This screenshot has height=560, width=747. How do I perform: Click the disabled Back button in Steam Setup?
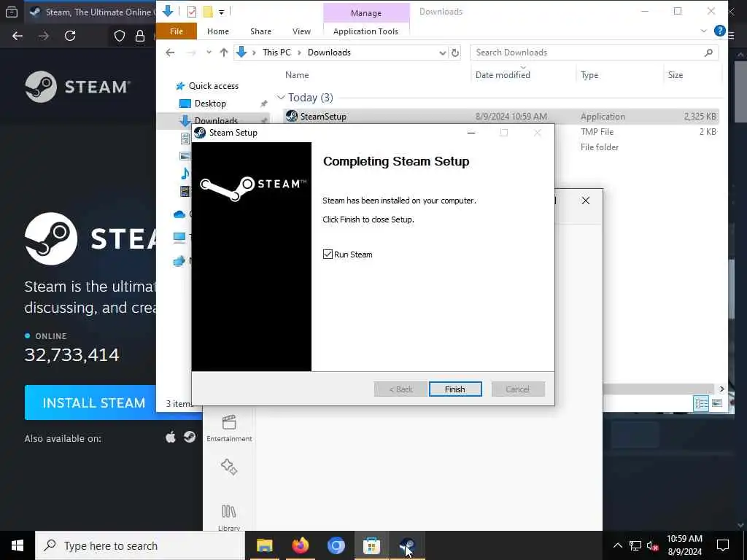click(400, 389)
